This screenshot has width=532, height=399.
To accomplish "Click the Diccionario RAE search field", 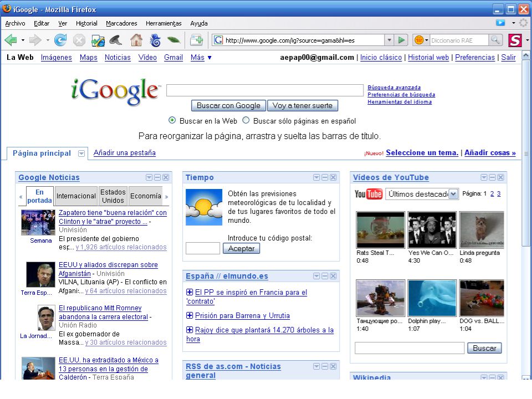I will [x=459, y=40].
